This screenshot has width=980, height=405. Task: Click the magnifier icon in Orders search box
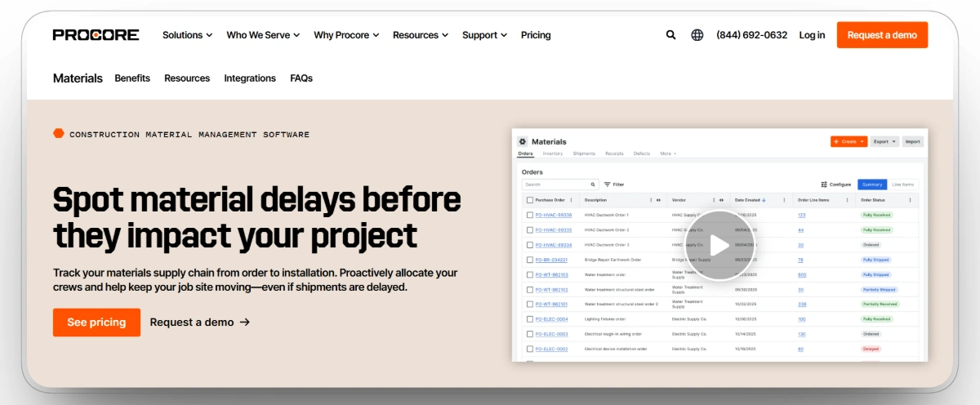[593, 185]
